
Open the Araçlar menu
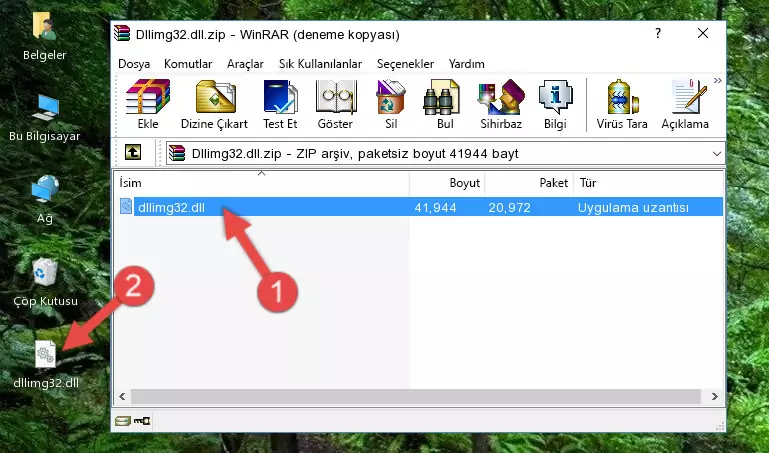(245, 64)
